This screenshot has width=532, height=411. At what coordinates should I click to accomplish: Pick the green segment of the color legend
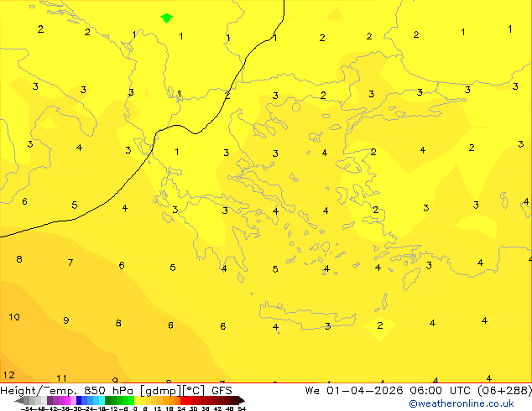pyautogui.click(x=117, y=400)
